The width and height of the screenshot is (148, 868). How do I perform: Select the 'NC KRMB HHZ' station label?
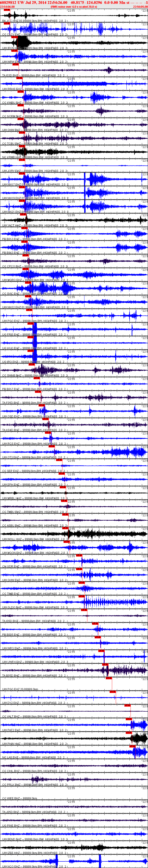12,157
